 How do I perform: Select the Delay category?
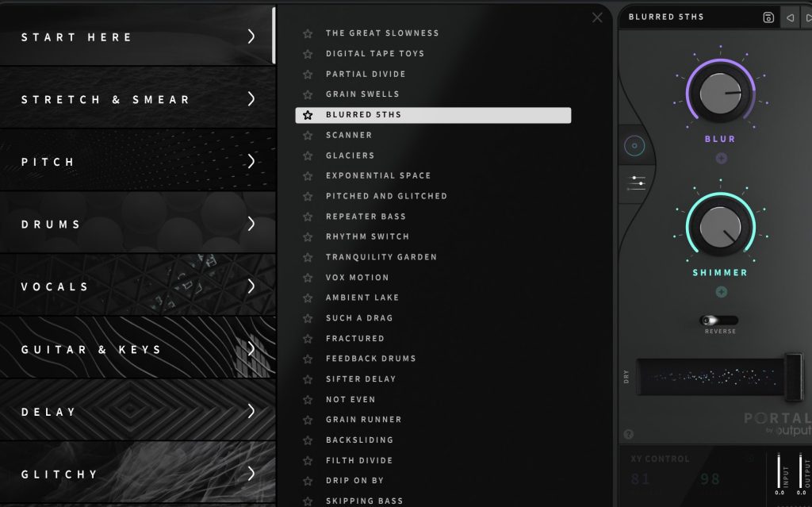click(49, 412)
